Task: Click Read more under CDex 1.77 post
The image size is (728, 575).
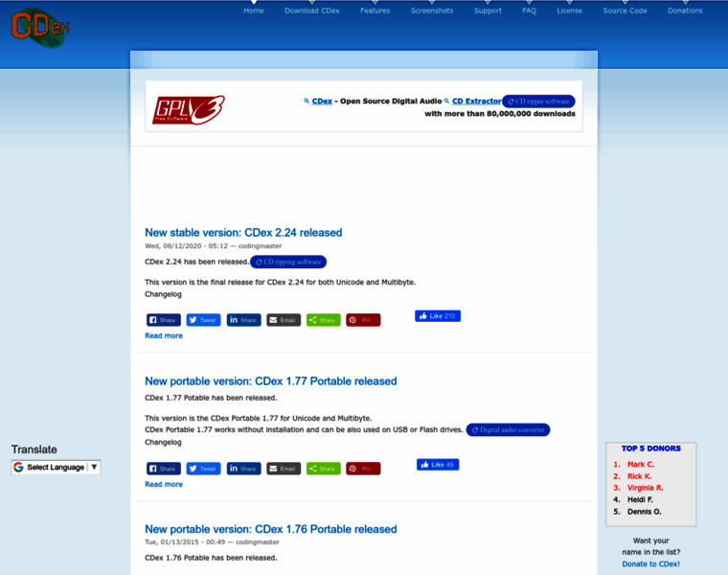Action: (x=164, y=484)
